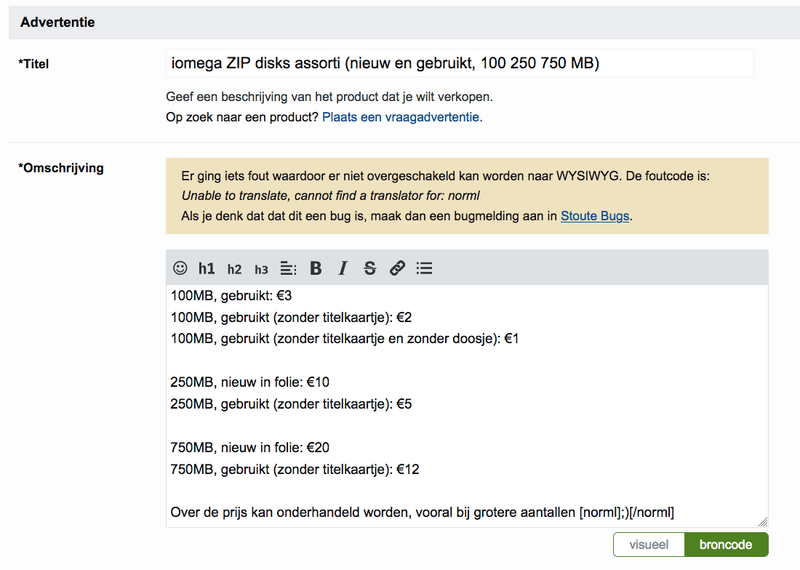Image resolution: width=800 pixels, height=570 pixels.
Task: Click the 'Unable to translate' error text
Action: (331, 196)
